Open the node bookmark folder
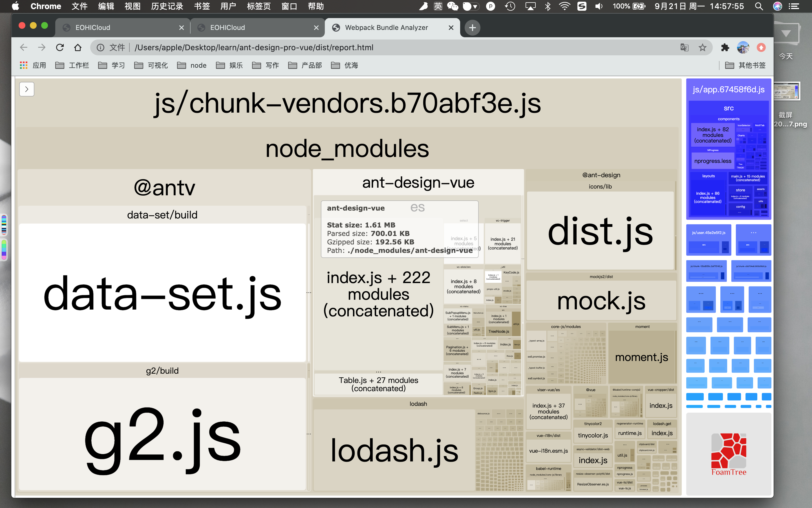Screen dimensions: 812x508 point(192,65)
